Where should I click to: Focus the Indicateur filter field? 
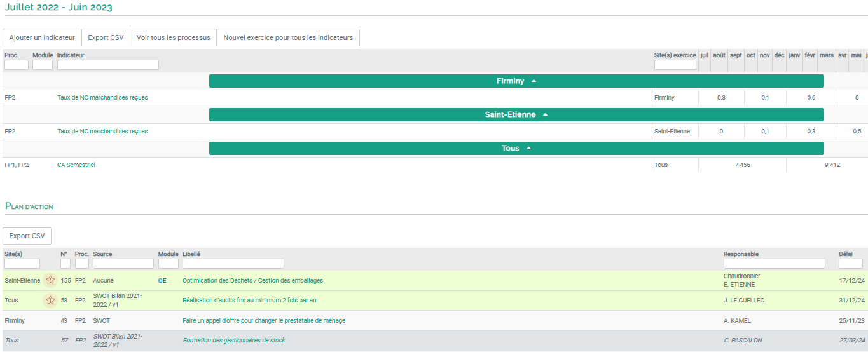[x=108, y=65]
